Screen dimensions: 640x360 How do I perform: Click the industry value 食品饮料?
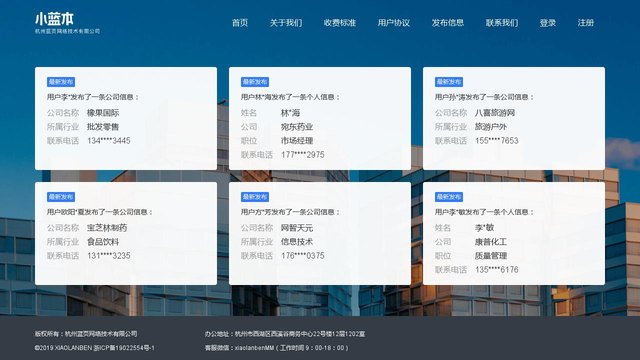click(x=103, y=242)
